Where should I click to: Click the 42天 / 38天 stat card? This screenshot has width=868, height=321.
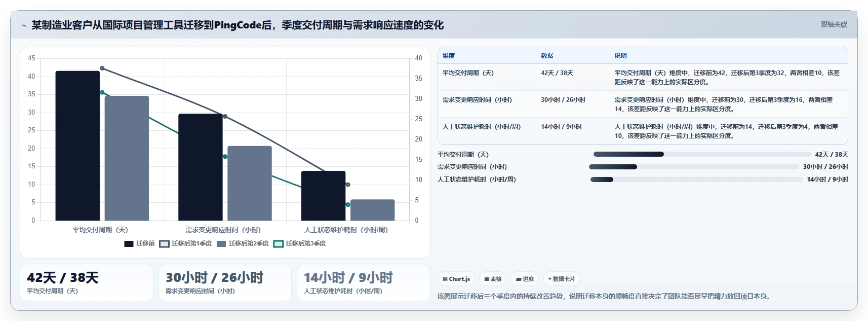[x=87, y=282]
